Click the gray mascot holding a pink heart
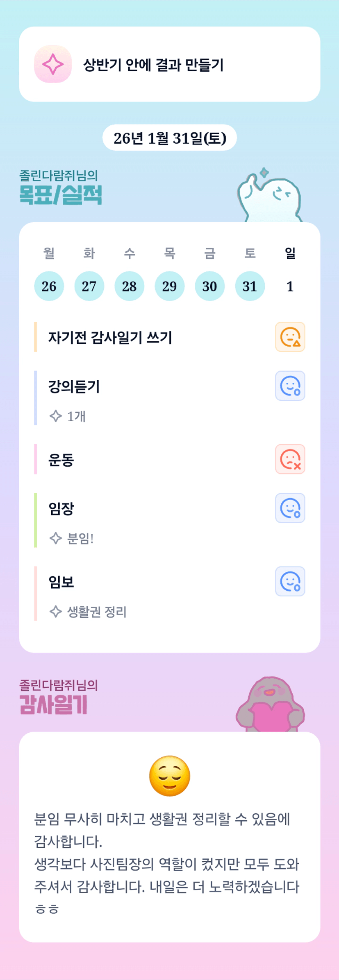Viewport: 339px width, 980px height. 271,705
